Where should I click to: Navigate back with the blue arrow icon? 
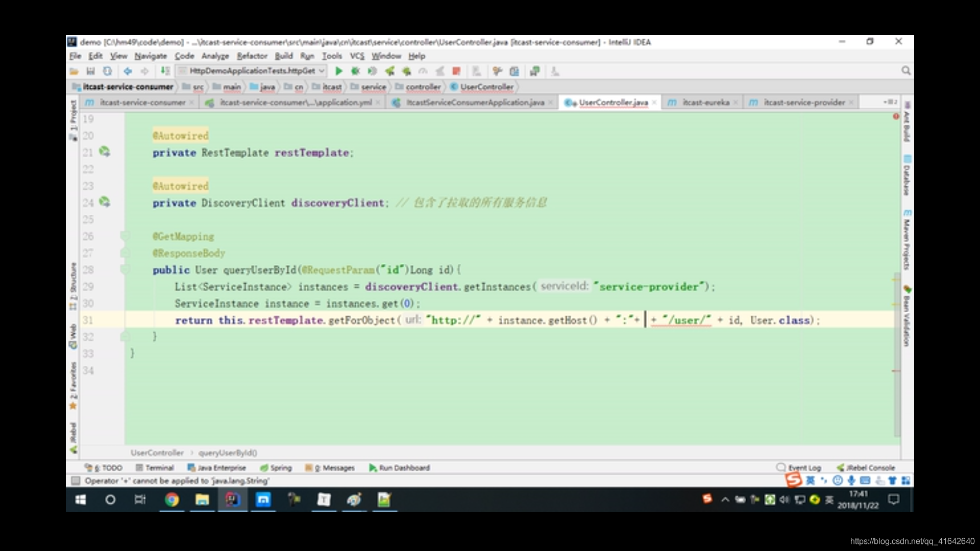click(x=128, y=71)
